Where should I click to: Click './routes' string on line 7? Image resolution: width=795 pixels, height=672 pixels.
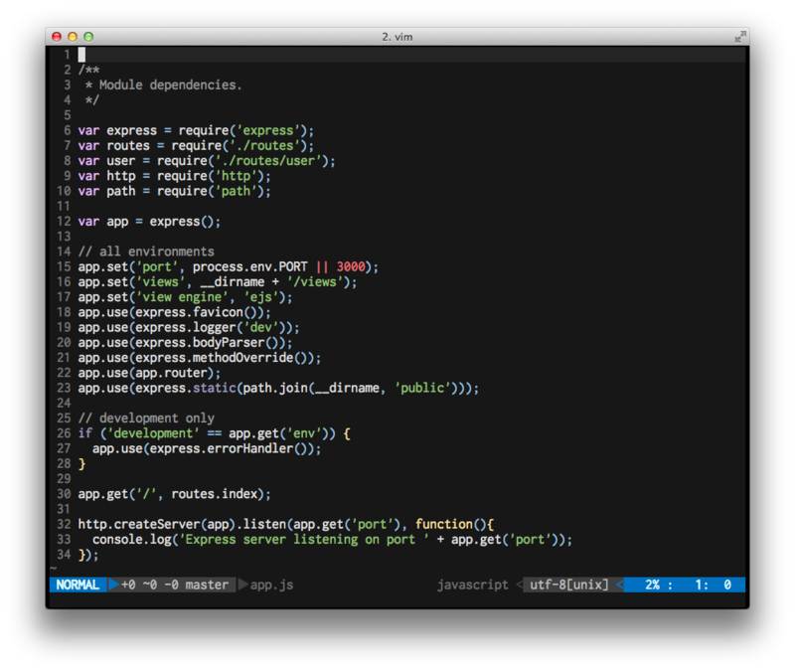point(264,145)
